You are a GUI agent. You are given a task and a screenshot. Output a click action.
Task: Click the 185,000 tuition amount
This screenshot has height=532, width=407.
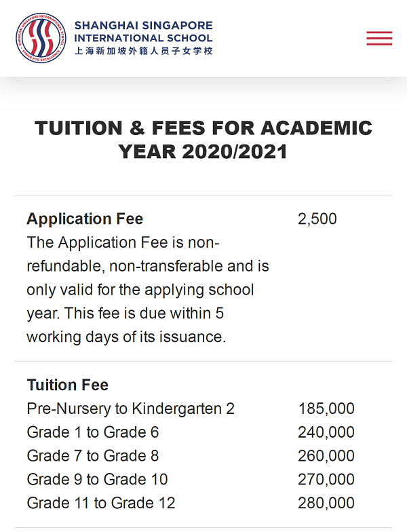pos(326,408)
